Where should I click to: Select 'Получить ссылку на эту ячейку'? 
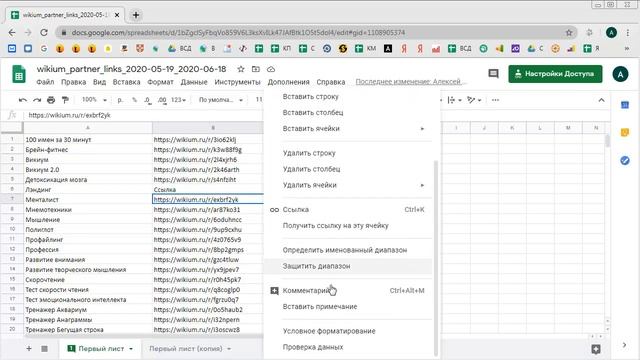(x=348, y=225)
